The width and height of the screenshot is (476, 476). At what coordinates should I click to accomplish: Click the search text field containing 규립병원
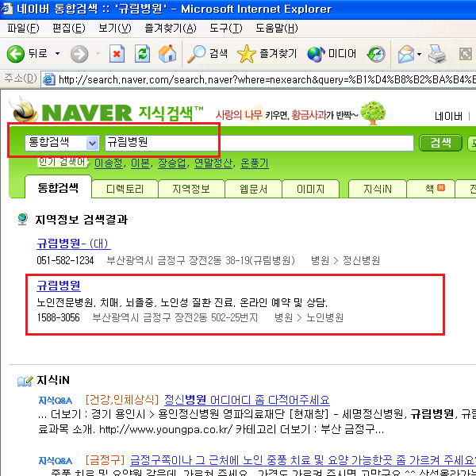point(259,144)
